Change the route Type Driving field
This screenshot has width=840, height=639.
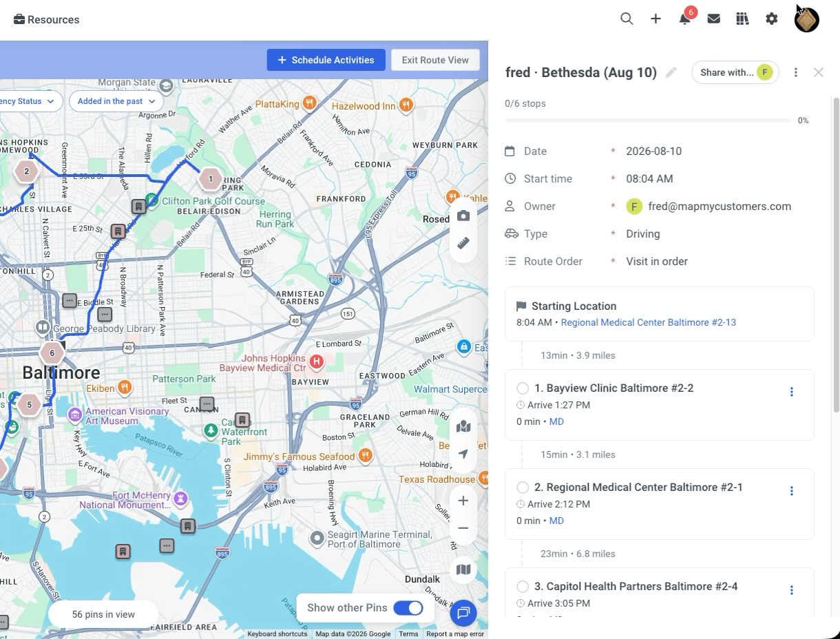[643, 234]
